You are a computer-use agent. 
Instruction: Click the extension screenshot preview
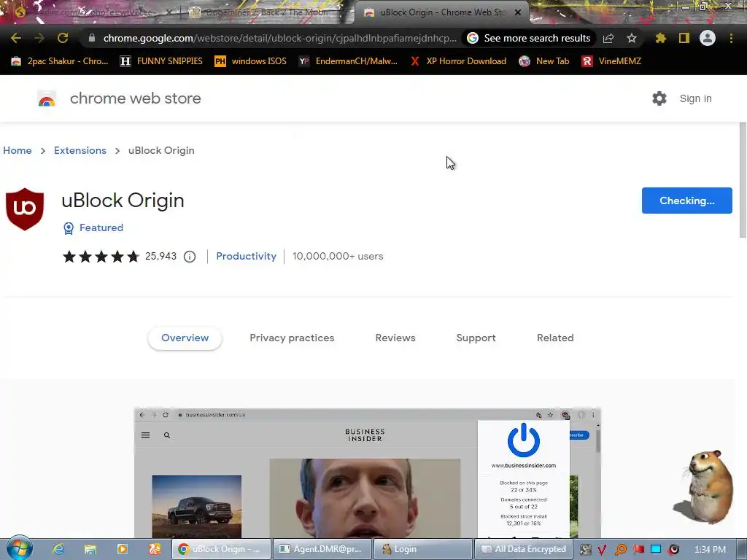tap(368, 472)
